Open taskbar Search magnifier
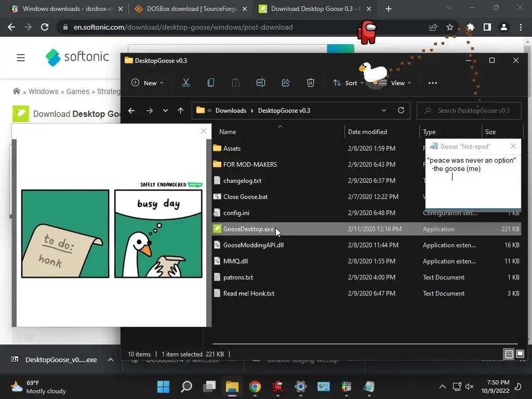The height and width of the screenshot is (399, 532). click(187, 387)
